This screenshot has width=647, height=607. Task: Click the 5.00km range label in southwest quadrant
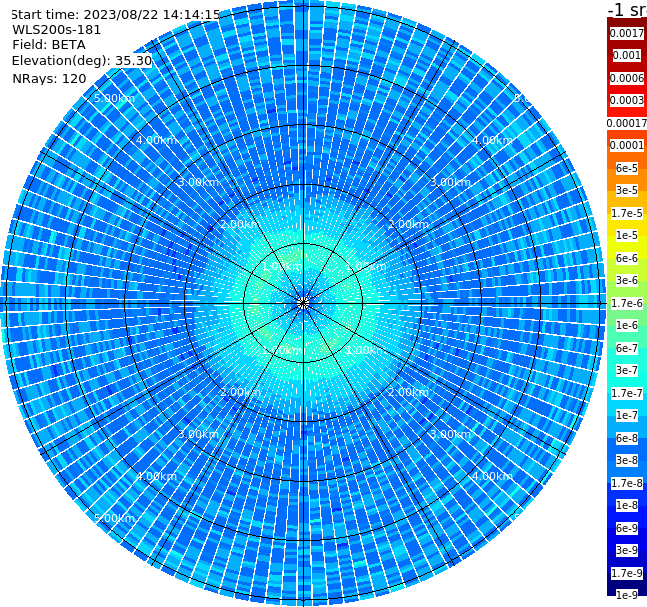point(114,518)
